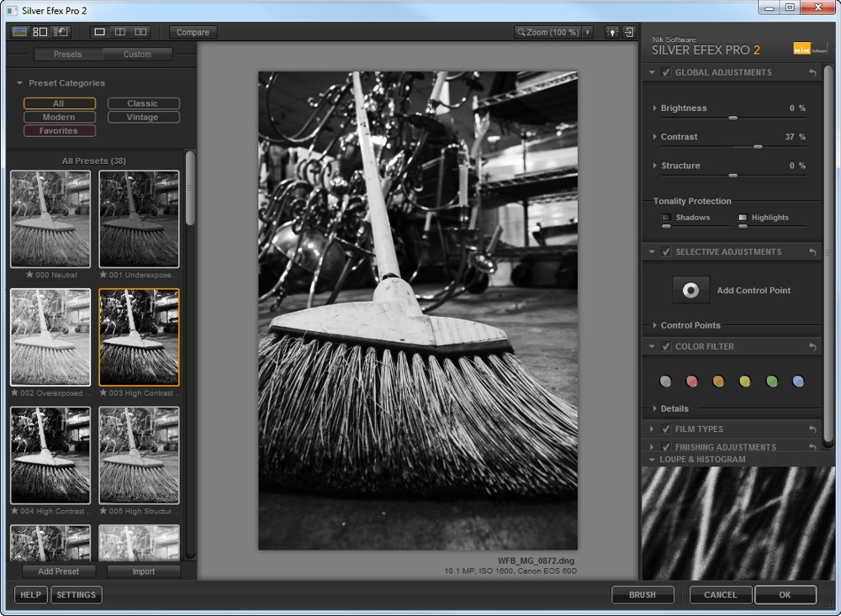
Task: Open SETTINGS
Action: (77, 594)
